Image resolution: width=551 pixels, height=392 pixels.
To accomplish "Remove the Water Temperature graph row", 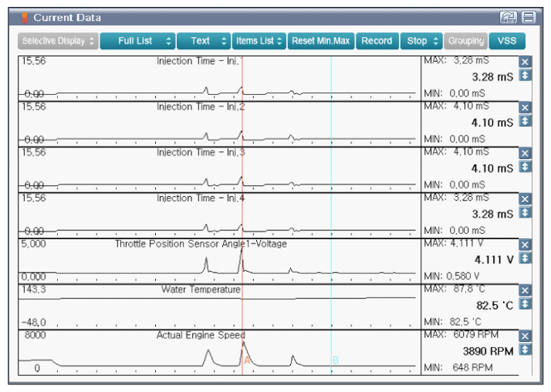I will click(x=525, y=291).
